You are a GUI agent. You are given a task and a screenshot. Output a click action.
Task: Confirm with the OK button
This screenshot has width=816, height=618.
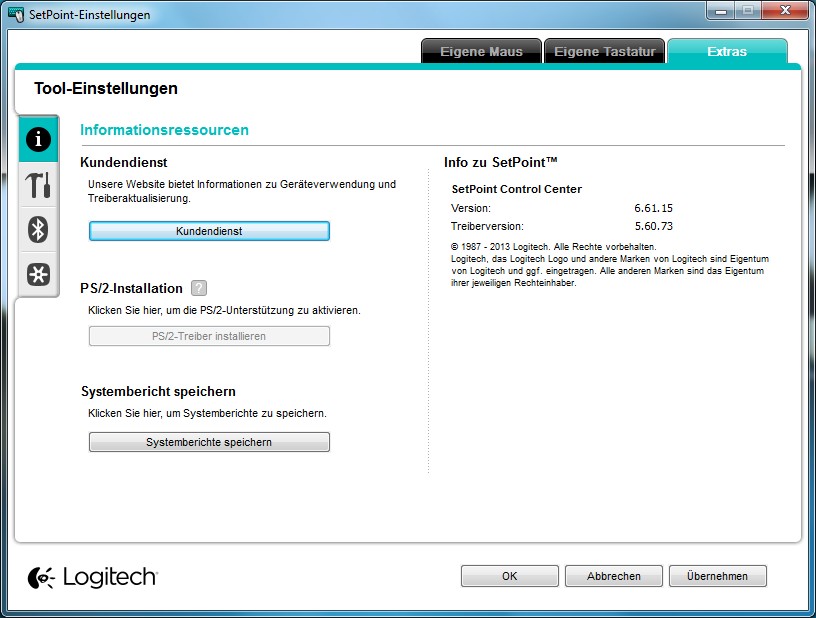tap(509, 576)
